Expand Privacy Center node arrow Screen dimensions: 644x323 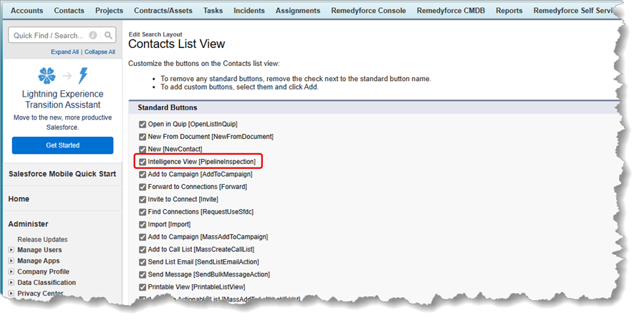[x=11, y=293]
